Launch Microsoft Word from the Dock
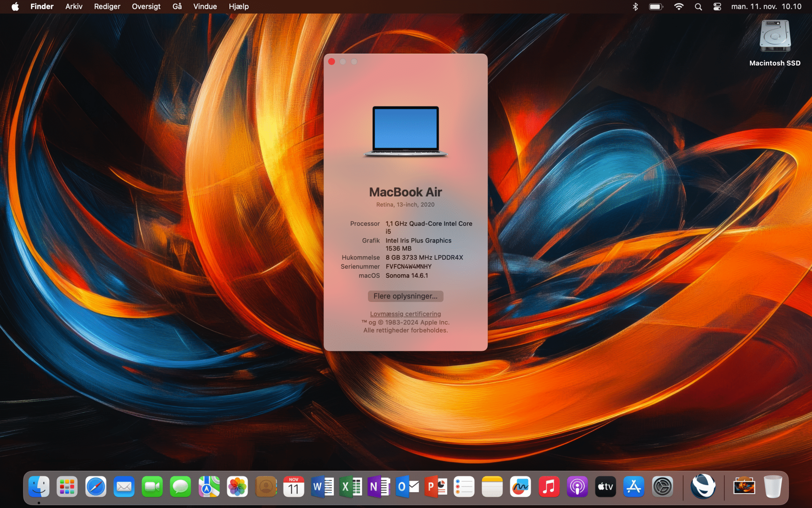 tap(322, 487)
